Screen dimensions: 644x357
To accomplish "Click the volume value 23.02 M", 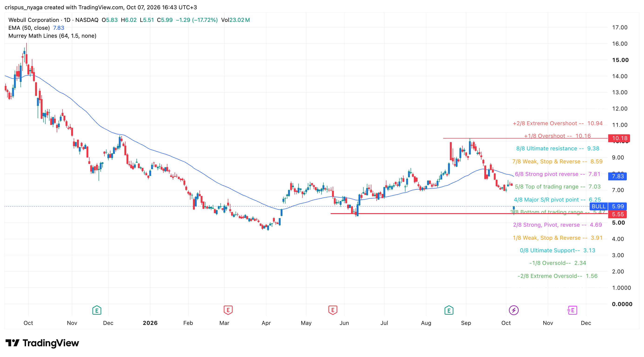I will click(239, 20).
